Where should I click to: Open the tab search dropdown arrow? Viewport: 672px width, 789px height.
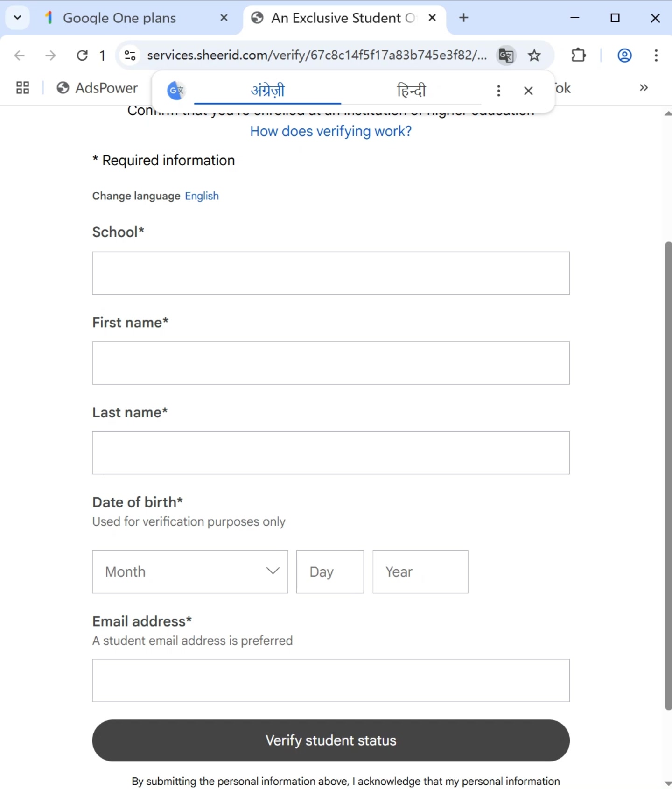pos(18,18)
